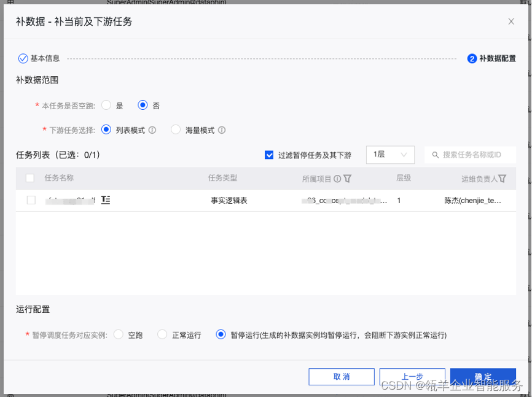Choose 海量模式 radio option
This screenshot has height=397, width=532.
176,129
